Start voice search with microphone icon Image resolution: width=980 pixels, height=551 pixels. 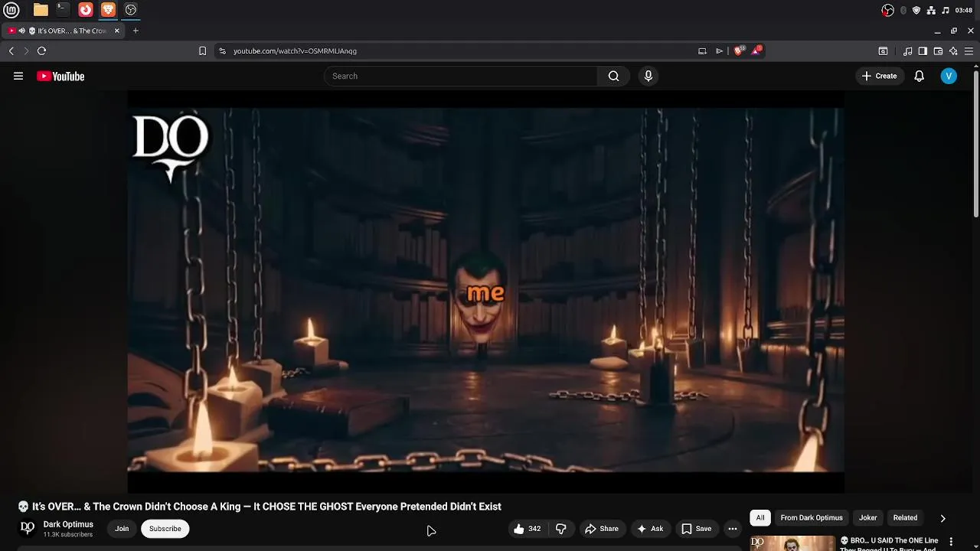click(x=648, y=76)
